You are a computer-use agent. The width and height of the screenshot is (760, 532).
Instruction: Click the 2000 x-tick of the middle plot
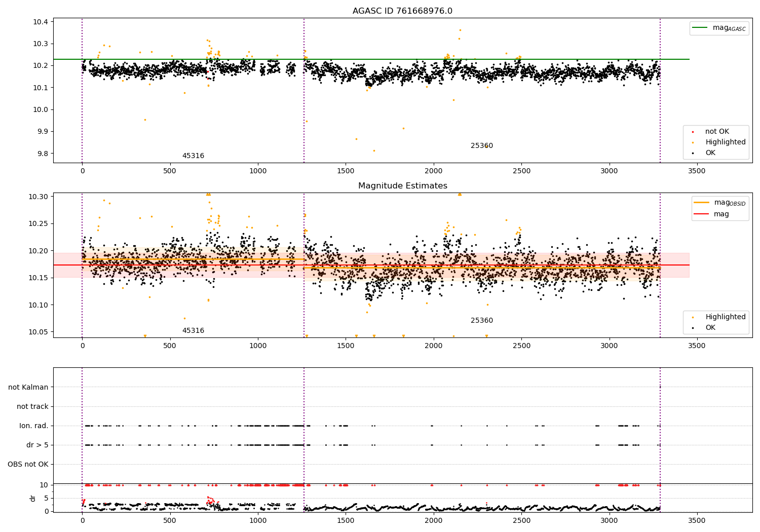(433, 346)
